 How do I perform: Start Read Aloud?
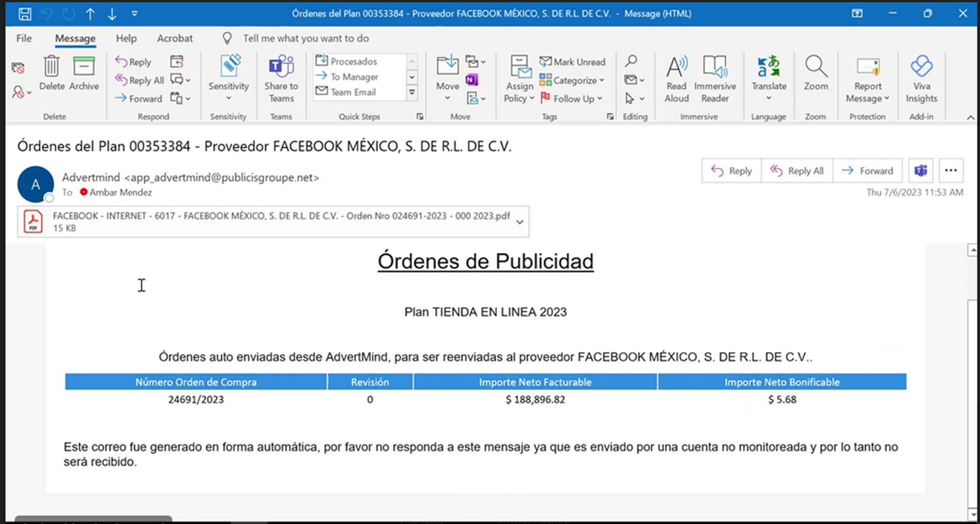click(x=677, y=80)
